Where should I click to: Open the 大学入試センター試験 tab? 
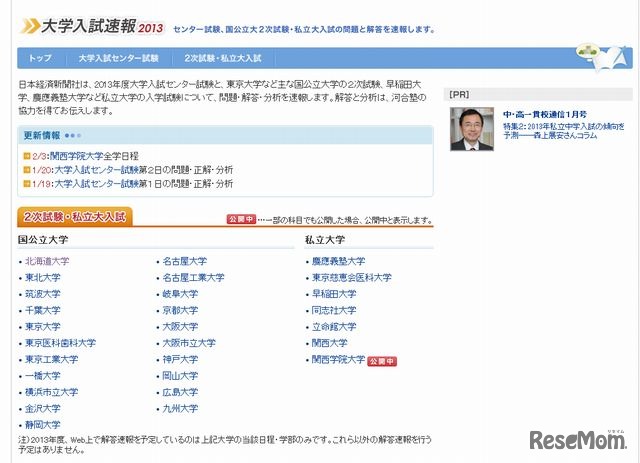pos(118,58)
